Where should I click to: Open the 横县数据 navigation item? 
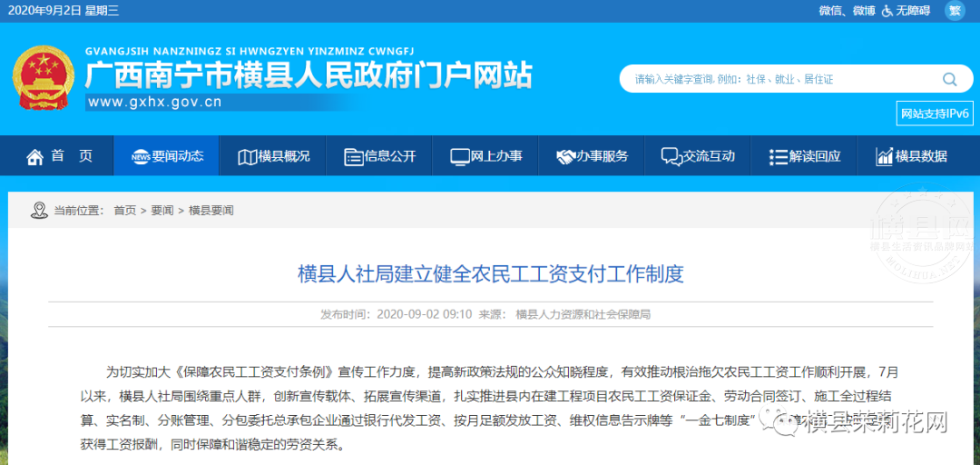(910, 156)
